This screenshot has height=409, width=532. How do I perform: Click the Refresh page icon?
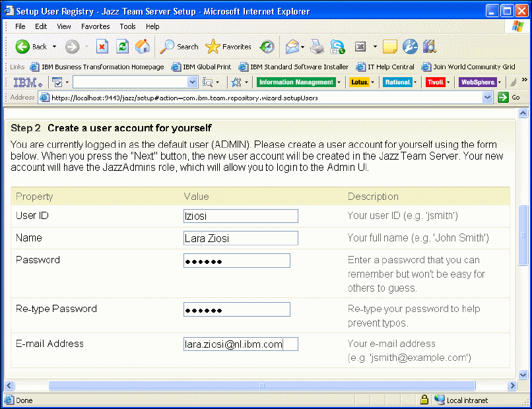click(122, 46)
